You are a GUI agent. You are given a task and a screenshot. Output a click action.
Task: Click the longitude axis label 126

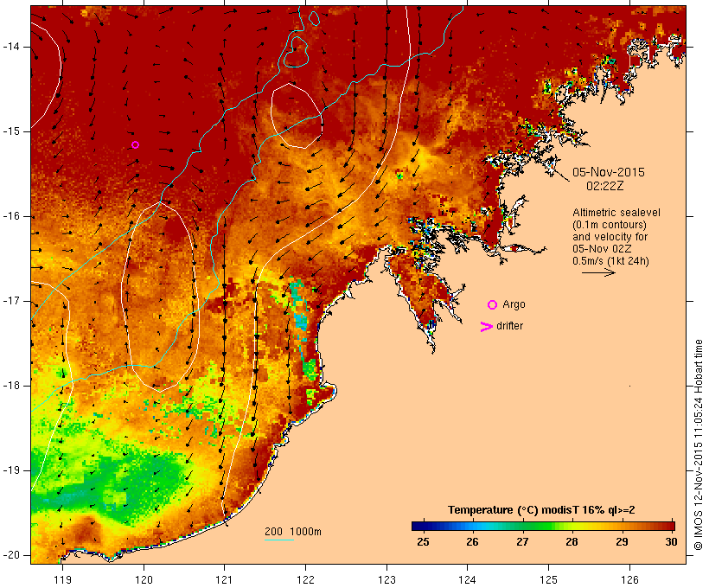629,579
